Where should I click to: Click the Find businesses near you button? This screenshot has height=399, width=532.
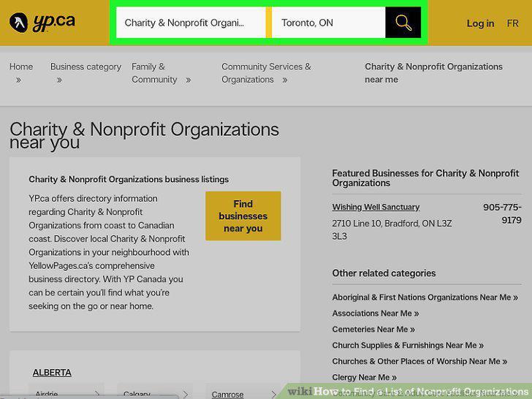click(x=243, y=216)
